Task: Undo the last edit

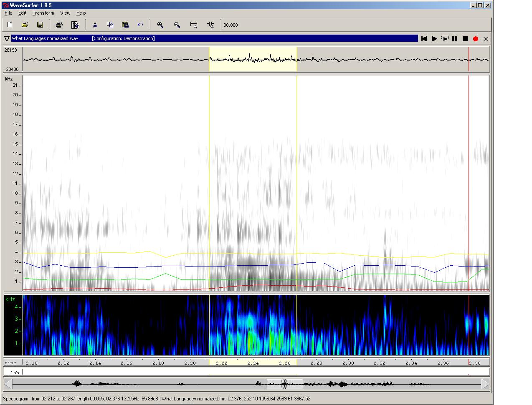Action: [x=140, y=25]
